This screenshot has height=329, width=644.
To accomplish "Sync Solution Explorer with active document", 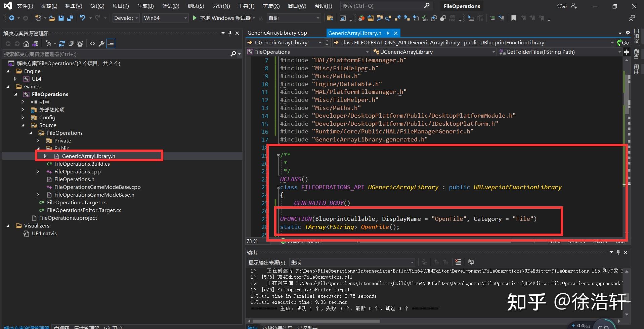I will (x=35, y=43).
